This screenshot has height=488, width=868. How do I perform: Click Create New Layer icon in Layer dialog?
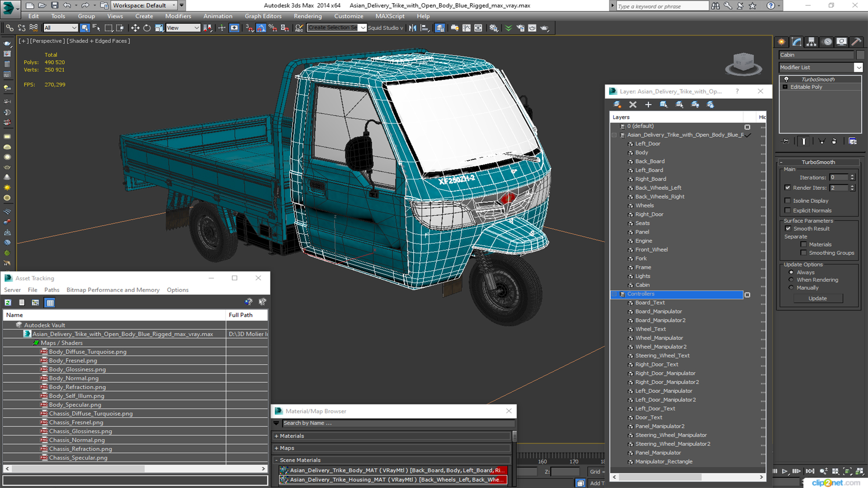coord(617,104)
